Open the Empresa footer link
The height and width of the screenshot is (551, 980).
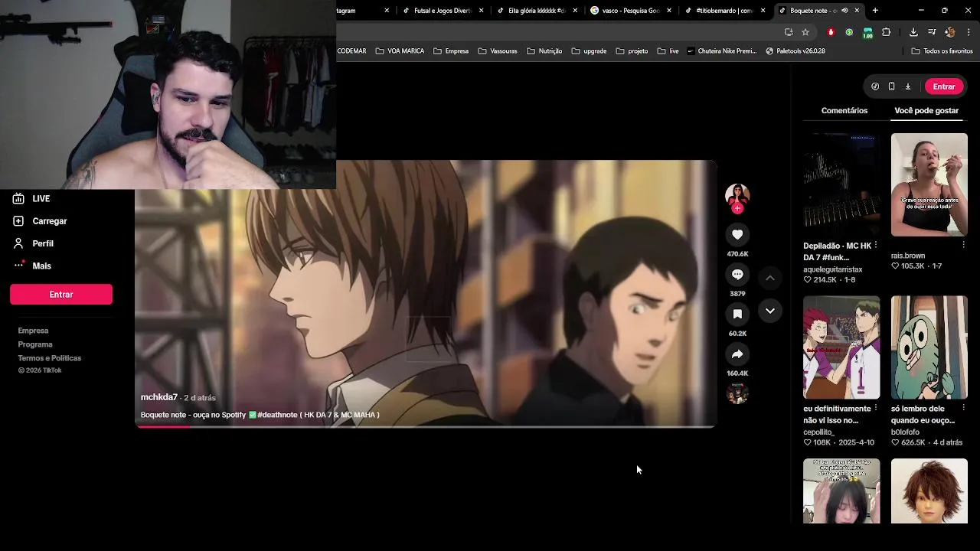click(x=33, y=331)
